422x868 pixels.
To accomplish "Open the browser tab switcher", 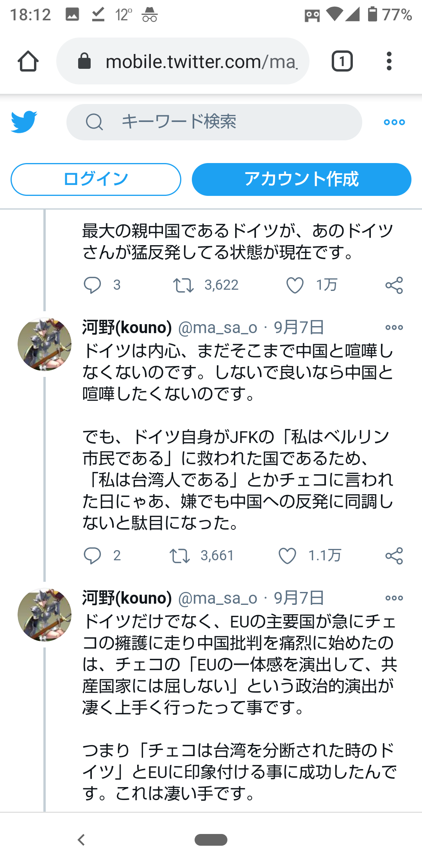I will (x=342, y=61).
